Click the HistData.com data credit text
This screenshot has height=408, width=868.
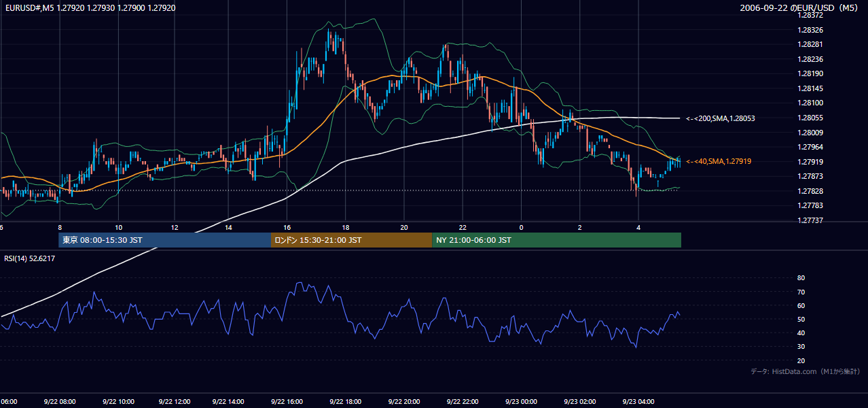coord(806,371)
